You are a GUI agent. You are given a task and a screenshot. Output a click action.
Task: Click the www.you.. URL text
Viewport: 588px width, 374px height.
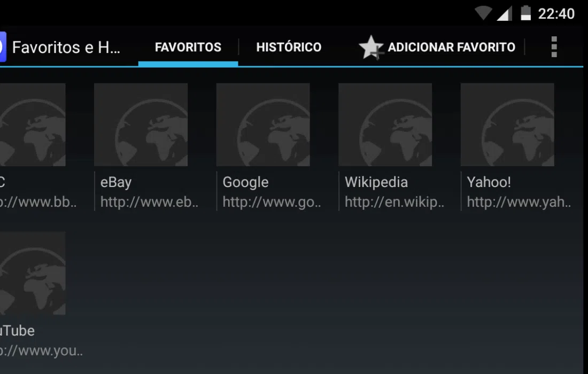pyautogui.click(x=41, y=351)
